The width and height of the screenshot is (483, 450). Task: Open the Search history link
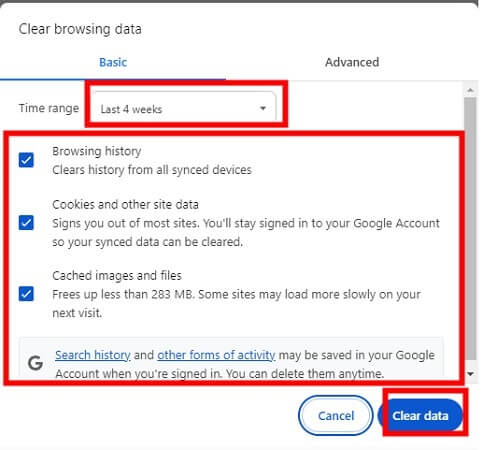tap(93, 355)
